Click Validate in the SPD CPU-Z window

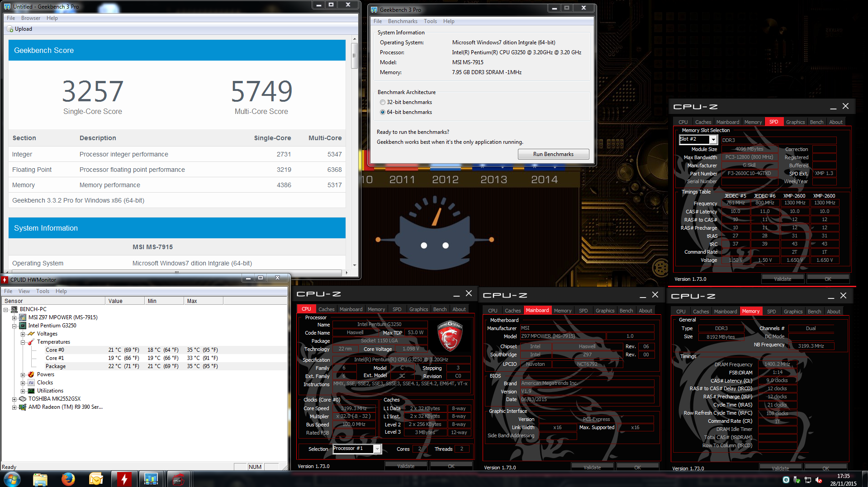(x=783, y=279)
